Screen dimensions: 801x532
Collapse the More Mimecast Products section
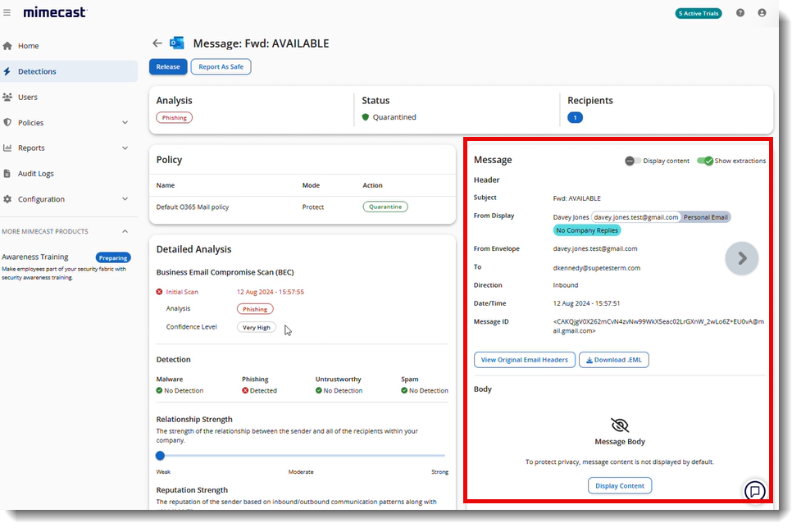tap(125, 231)
